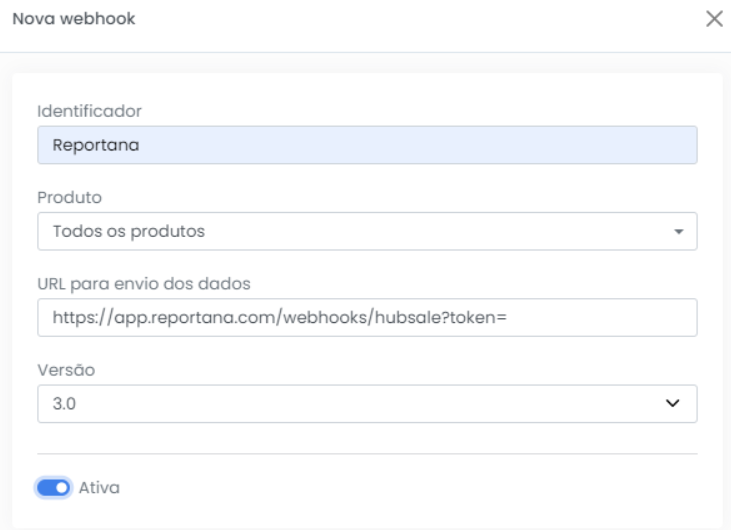The width and height of the screenshot is (731, 530).
Task: Expand the Versão 3.0 selector
Action: point(367,404)
